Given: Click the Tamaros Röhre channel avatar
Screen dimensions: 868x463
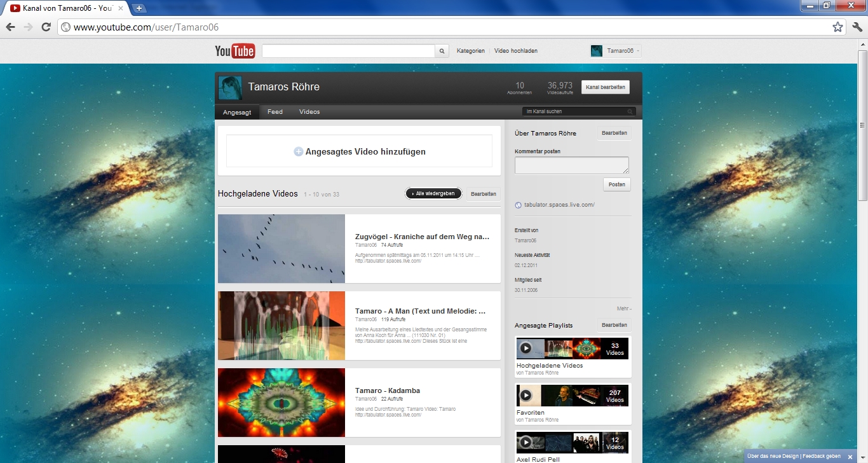Looking at the screenshot, I should coord(230,88).
